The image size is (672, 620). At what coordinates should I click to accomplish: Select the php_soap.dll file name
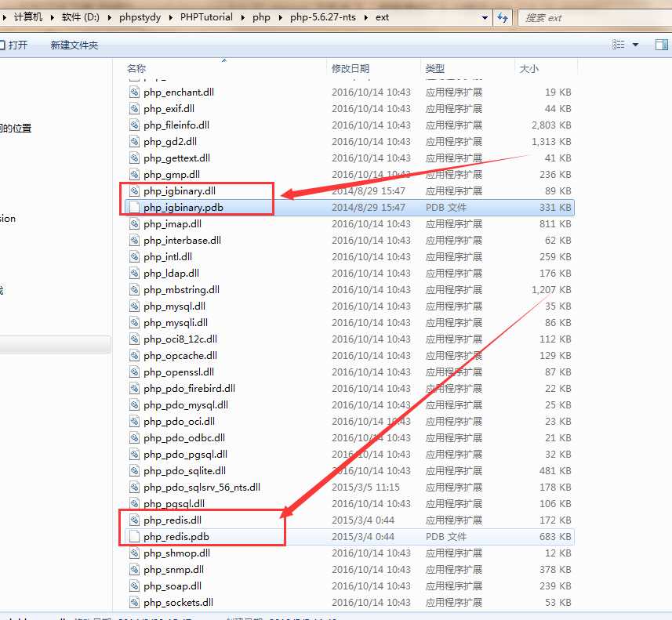[x=173, y=586]
